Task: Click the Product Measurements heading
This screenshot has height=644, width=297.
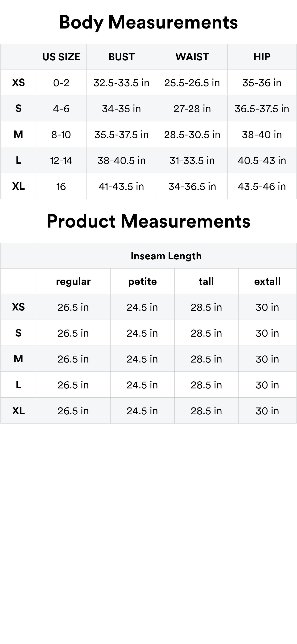Action: point(148,221)
